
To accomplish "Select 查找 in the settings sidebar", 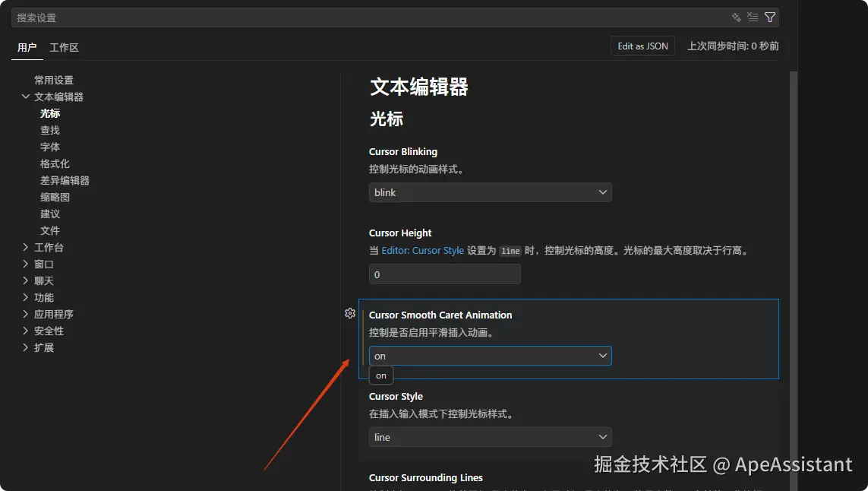I will pyautogui.click(x=49, y=130).
